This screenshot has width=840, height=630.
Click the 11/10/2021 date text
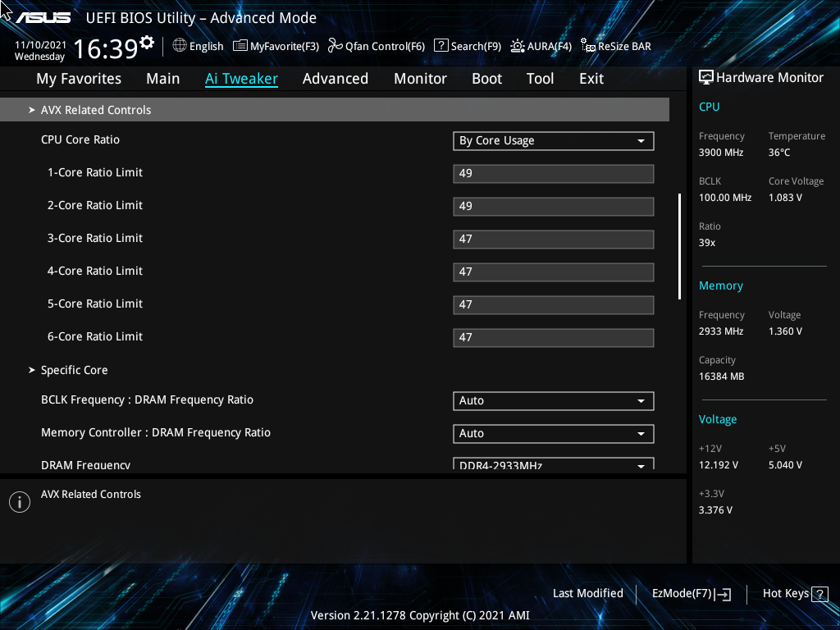41,45
